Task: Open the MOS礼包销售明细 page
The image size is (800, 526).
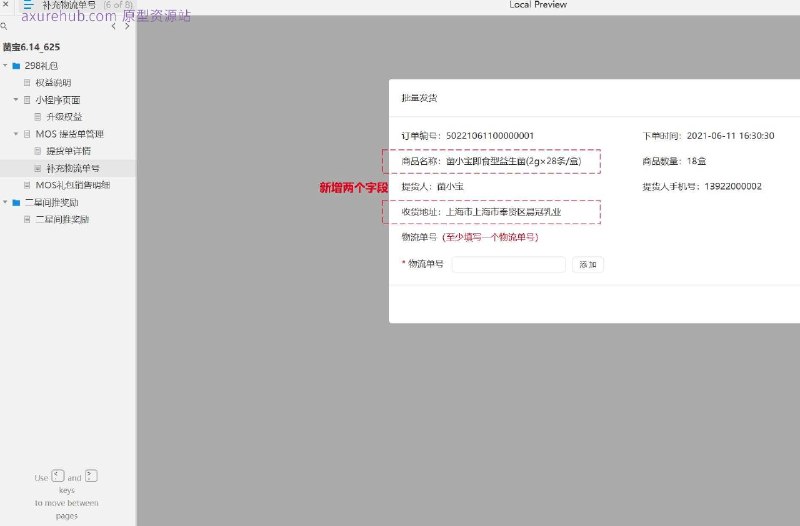Action: [73, 185]
